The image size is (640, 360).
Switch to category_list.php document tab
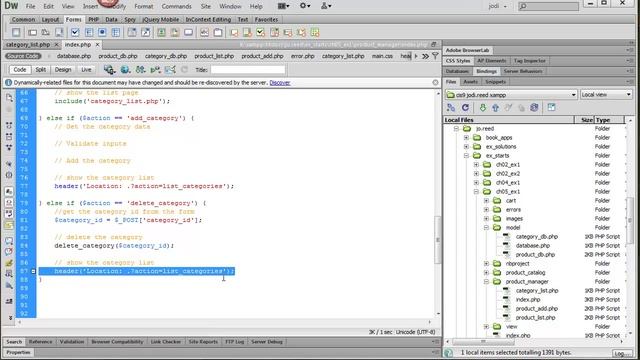pos(28,44)
